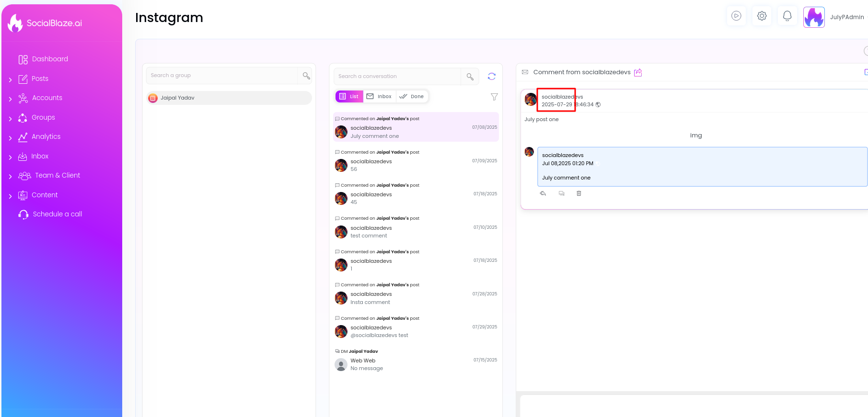The image size is (868, 417).
Task: Expand the Team & Client chevron
Action: 10,176
